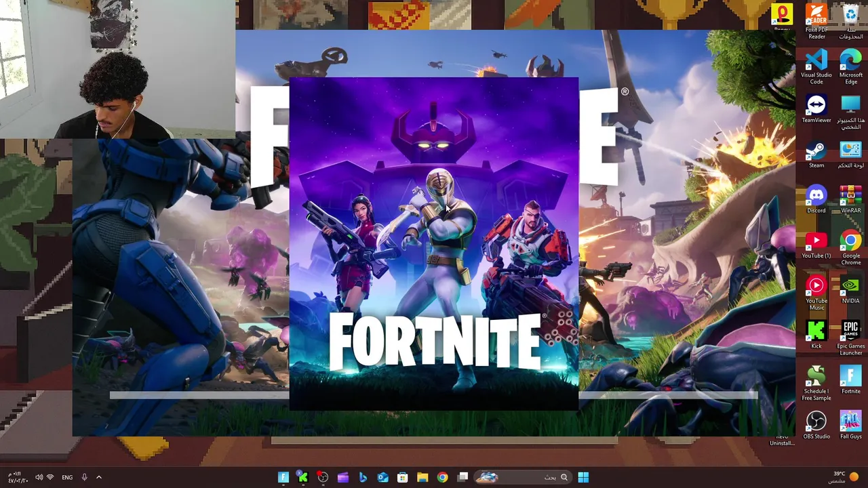Click OBS Studio icon in taskbar

pos(323,477)
